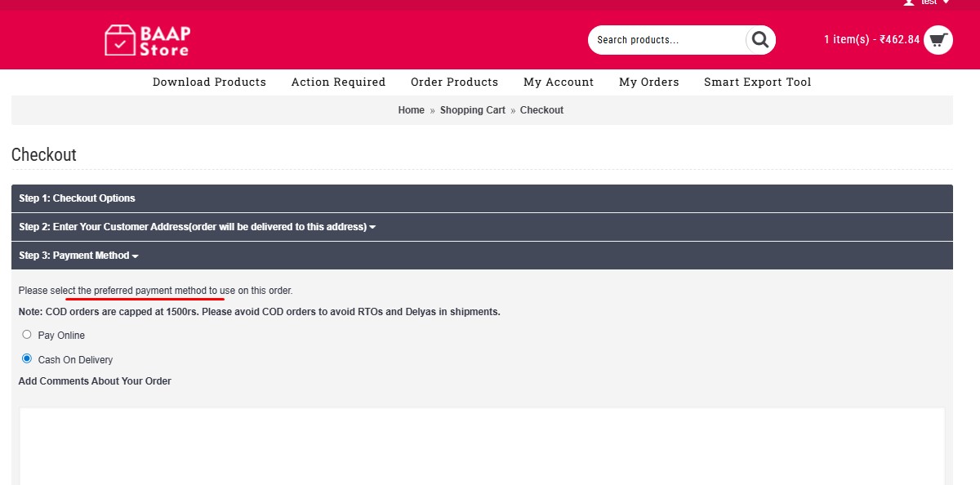
Task: Go back to Shopping Cart breadcrumb
Action: click(x=472, y=110)
